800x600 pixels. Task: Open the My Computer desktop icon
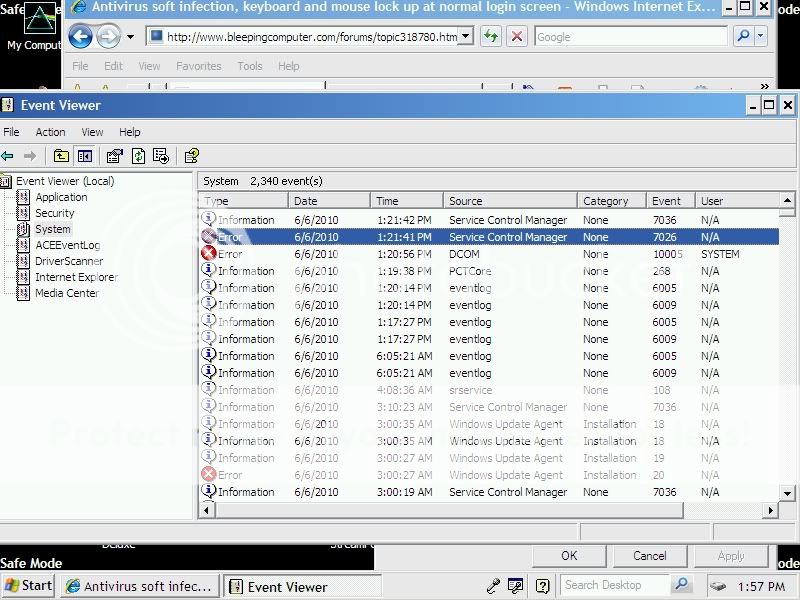(x=38, y=28)
